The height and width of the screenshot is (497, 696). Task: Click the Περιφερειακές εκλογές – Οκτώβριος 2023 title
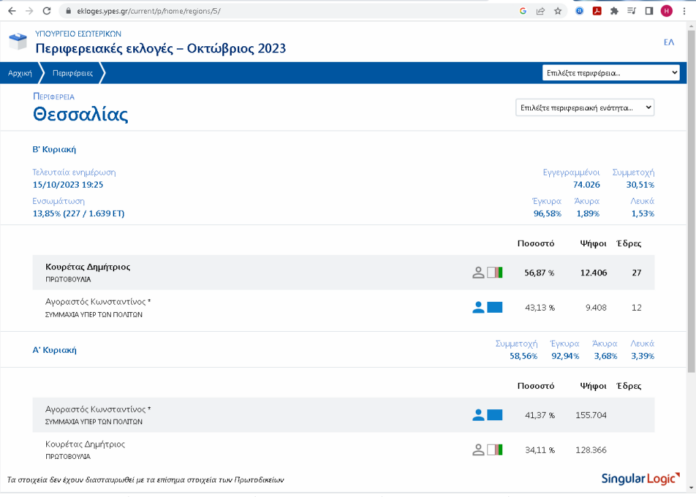point(161,48)
